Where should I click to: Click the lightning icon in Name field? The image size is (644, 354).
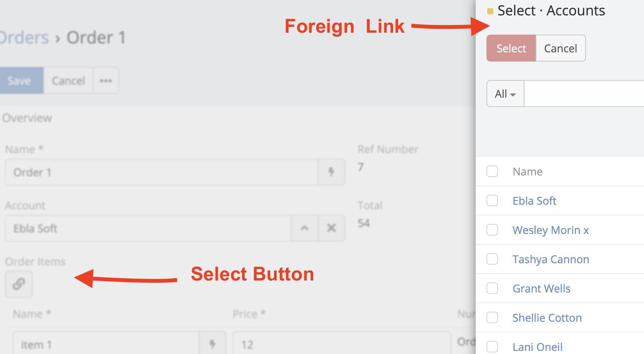[331, 172]
